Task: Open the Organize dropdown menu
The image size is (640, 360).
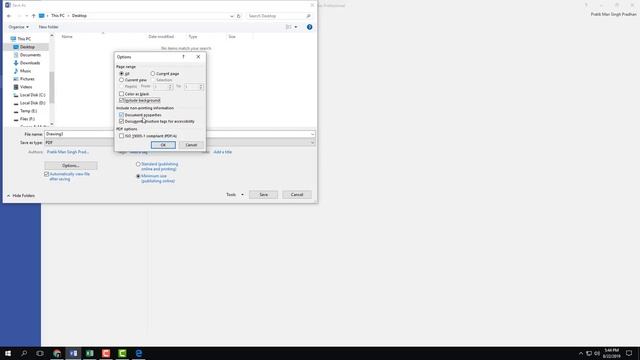Action: pos(18,27)
